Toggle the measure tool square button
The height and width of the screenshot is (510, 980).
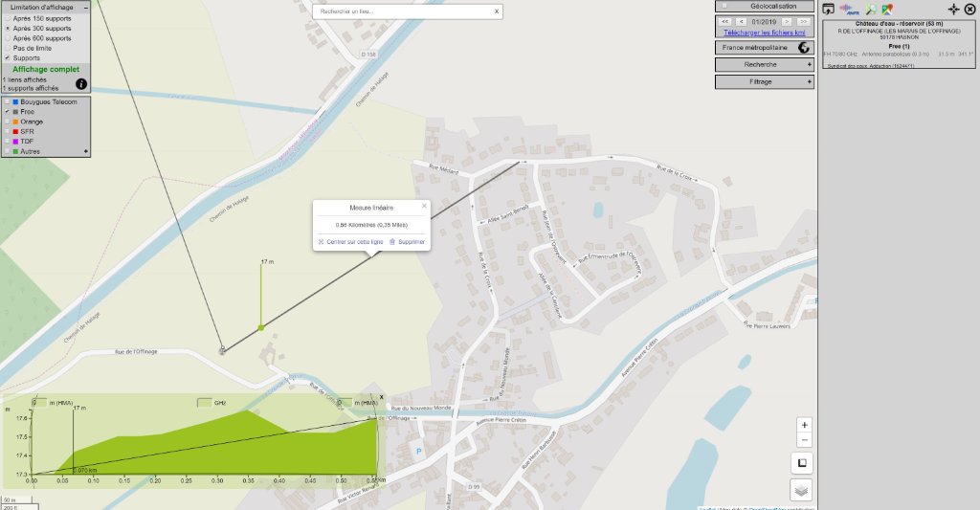(803, 463)
